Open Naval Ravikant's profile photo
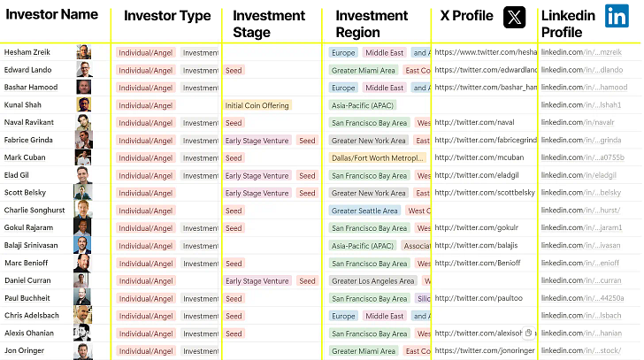The height and width of the screenshot is (360, 644). click(84, 122)
